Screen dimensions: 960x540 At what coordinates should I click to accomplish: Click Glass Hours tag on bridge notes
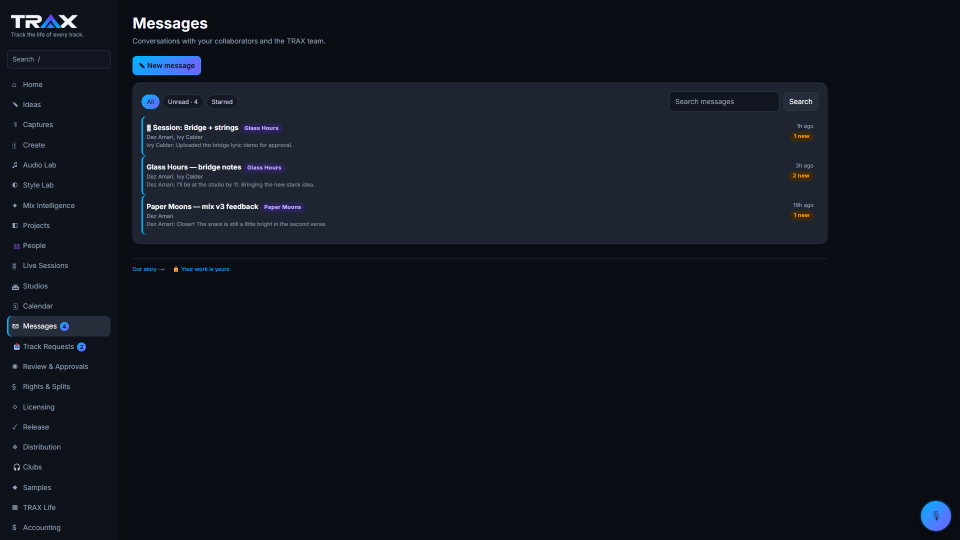coord(264,168)
